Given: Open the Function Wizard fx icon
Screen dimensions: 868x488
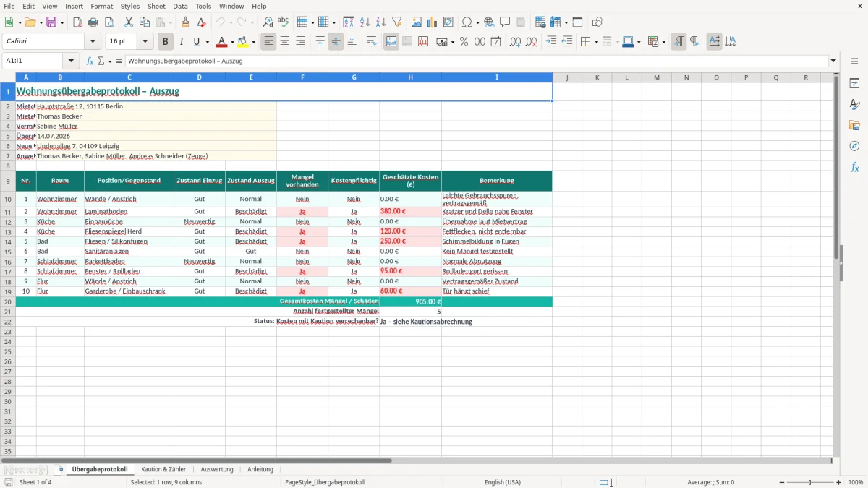Looking at the screenshot, I should tap(90, 61).
